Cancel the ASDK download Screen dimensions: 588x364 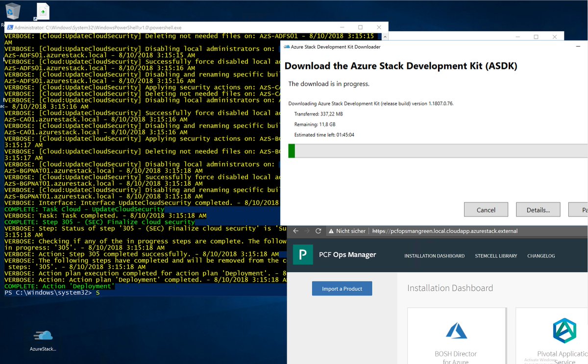(486, 210)
